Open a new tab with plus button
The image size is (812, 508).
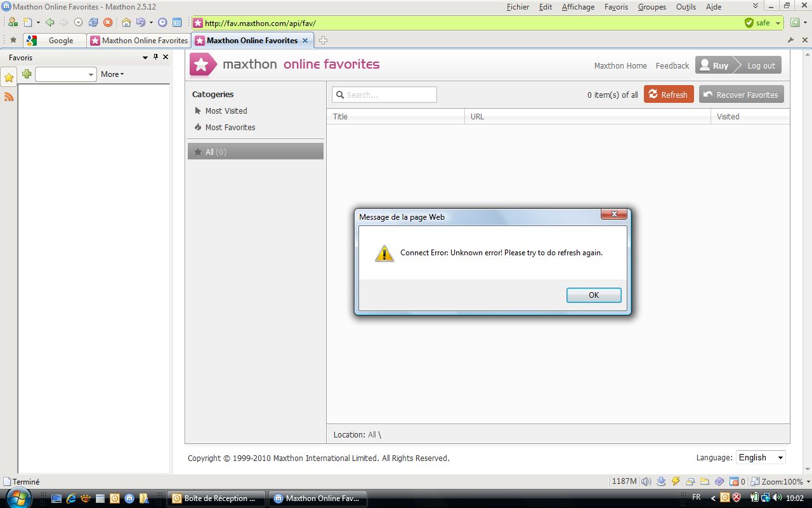323,40
